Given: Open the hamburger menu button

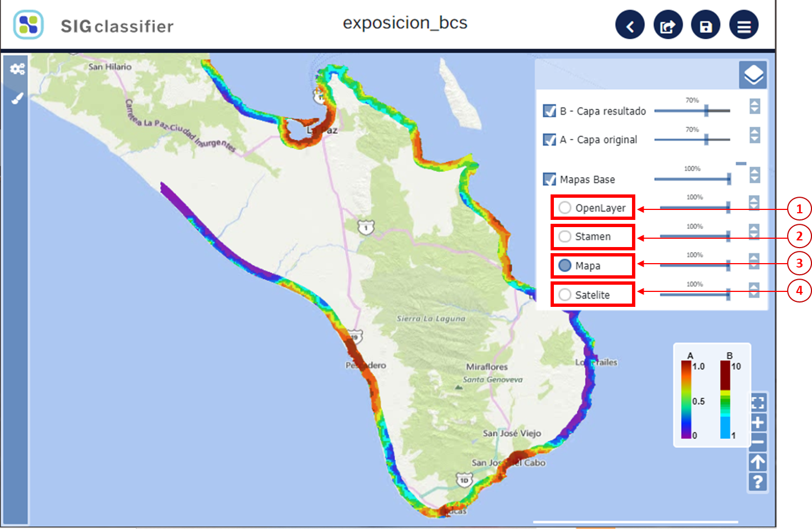Looking at the screenshot, I should coord(744,25).
